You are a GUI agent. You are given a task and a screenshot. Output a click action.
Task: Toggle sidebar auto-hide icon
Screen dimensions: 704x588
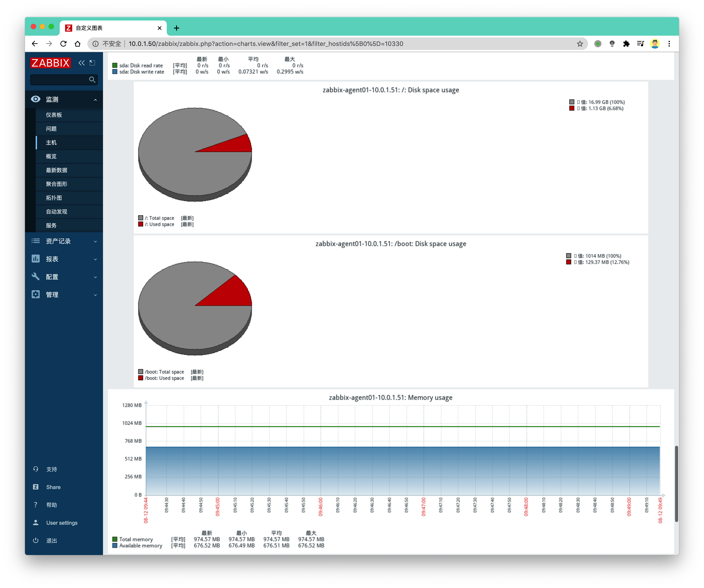coord(92,63)
